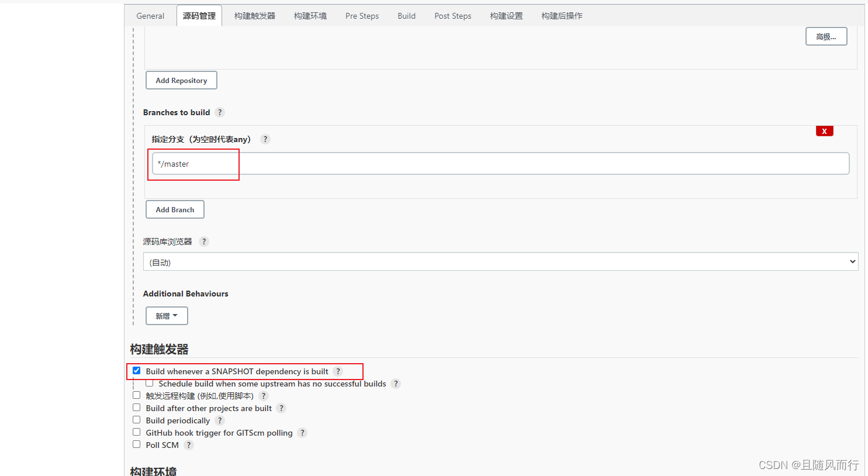This screenshot has width=868, height=476.
Task: Show help for Schedule build upstream option
Action: coord(396,384)
